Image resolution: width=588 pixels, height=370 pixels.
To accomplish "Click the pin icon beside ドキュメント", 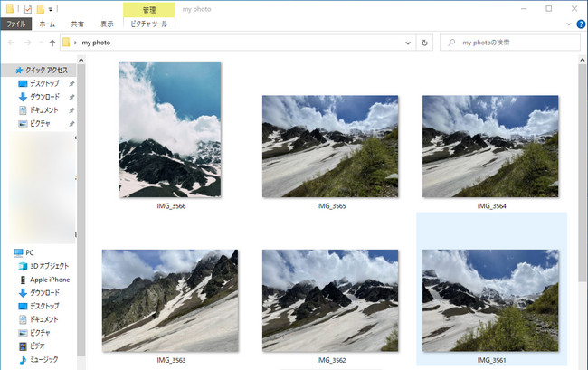I will pyautogui.click(x=71, y=110).
